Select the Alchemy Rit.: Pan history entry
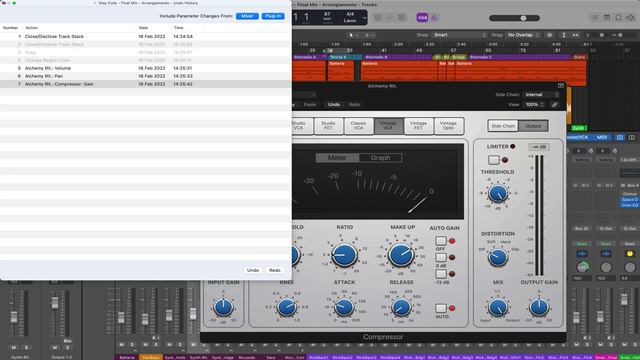The height and width of the screenshot is (360, 640). pos(146,76)
